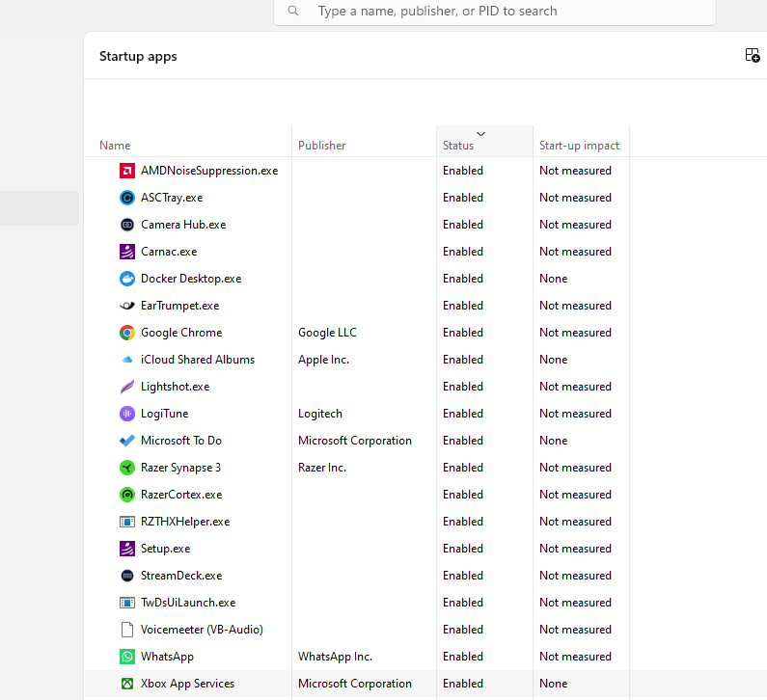Click the AMDNoiseSuppression.exe app icon
Screen dimensions: 767x700
coord(127,171)
